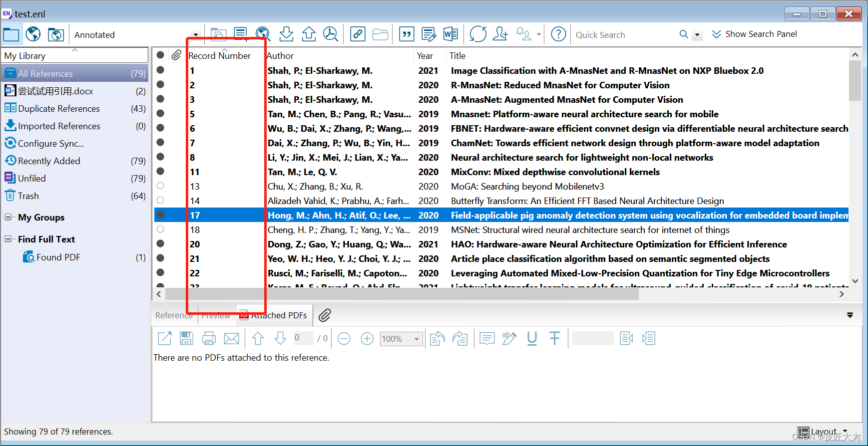This screenshot has width=868, height=446.
Task: Mark record 13 MoGA as read
Action: [160, 186]
